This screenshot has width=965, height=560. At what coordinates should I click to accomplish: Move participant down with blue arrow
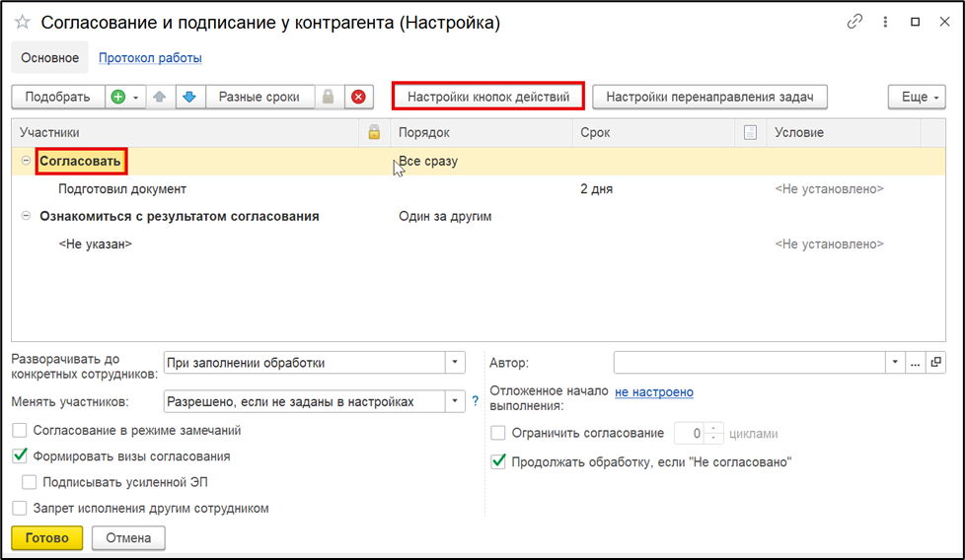click(189, 97)
